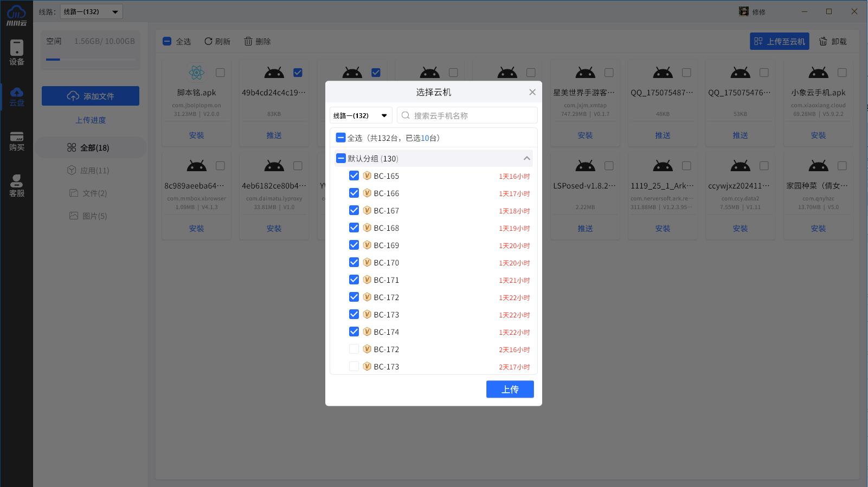868x487 pixels.
Task: Click the 删除 trash icon in toolbar
Action: (x=248, y=41)
